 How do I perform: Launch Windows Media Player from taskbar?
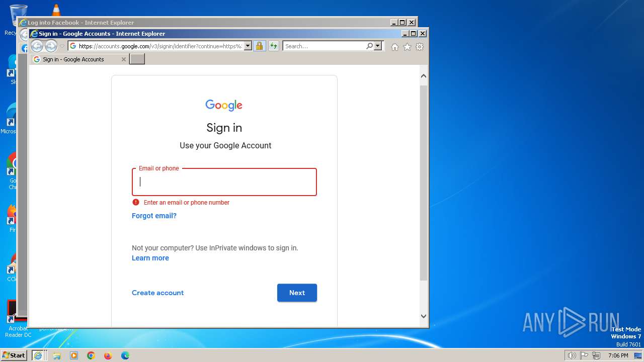pos(74,355)
